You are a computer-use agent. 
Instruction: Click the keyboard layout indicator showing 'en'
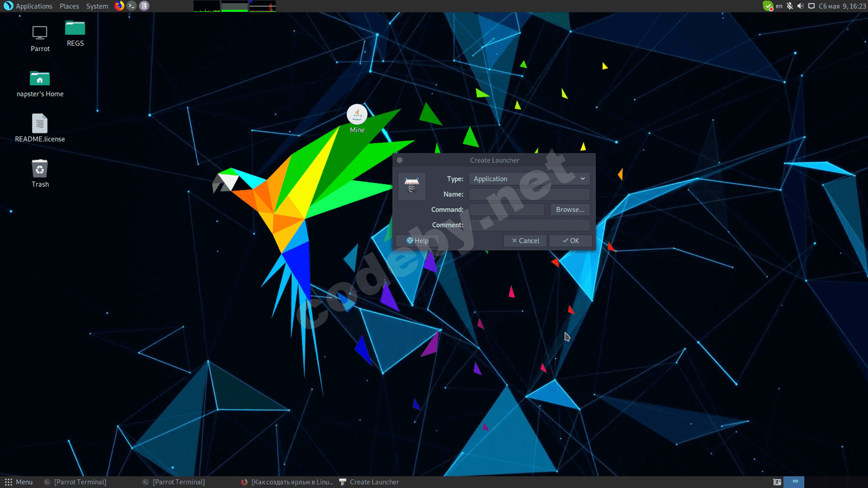tap(778, 6)
